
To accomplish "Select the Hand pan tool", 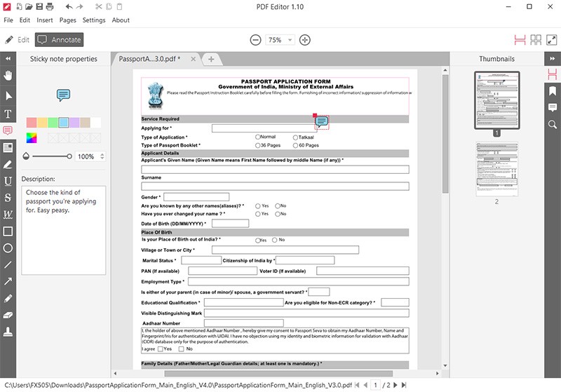I will [x=8, y=76].
